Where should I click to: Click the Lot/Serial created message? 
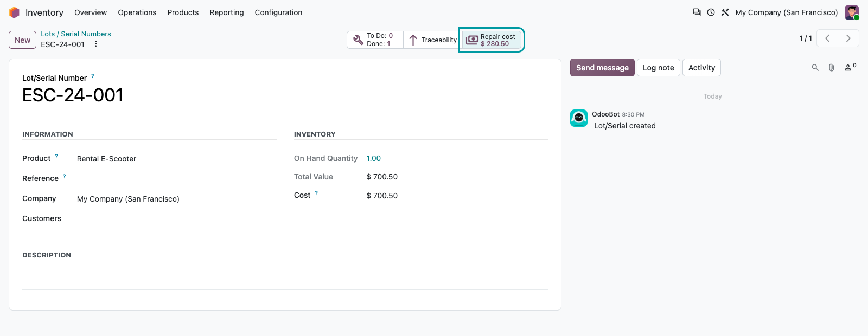pyautogui.click(x=625, y=126)
